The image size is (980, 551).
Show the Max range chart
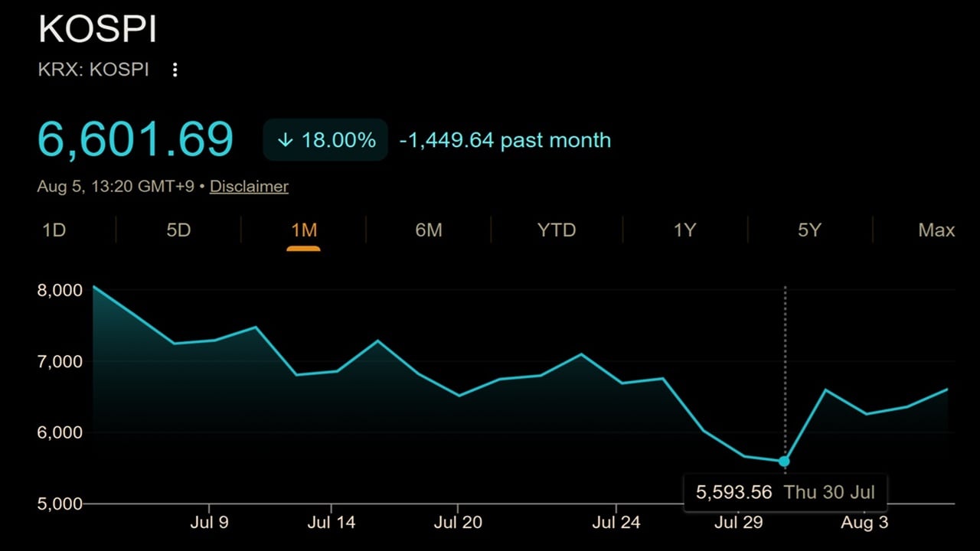coord(936,230)
